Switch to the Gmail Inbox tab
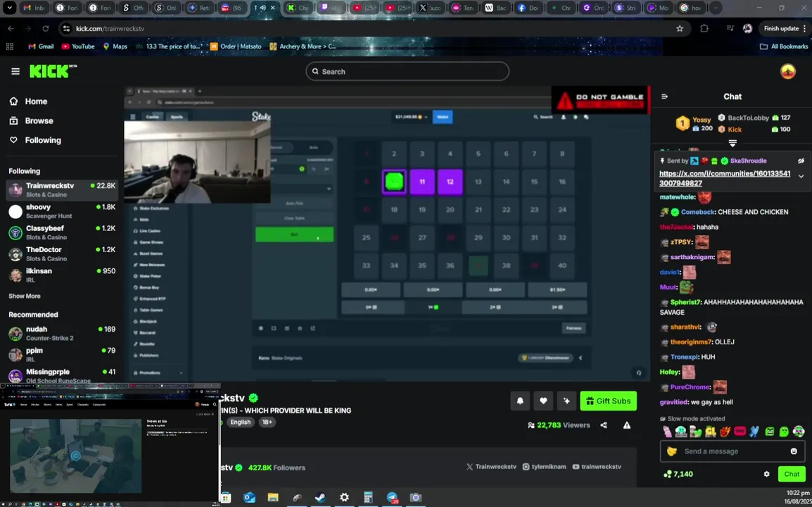This screenshot has width=812, height=507. click(34, 8)
